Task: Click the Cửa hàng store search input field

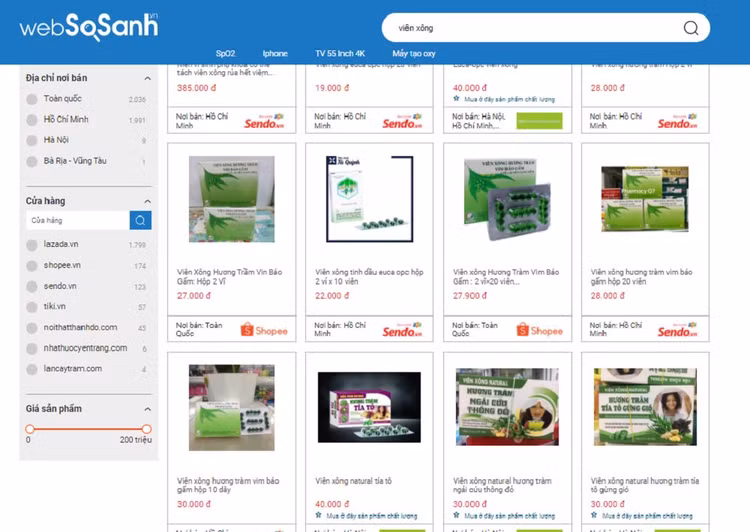Action: (x=77, y=220)
